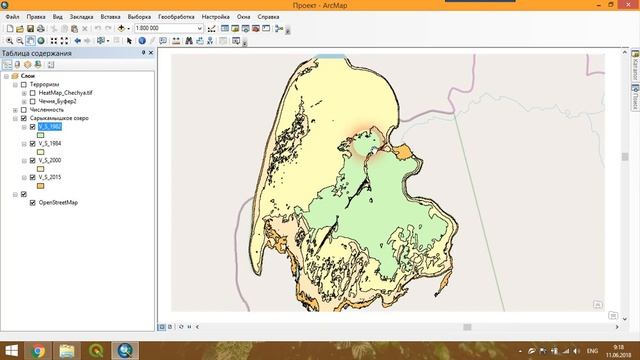Select the HTML Popup tool
The height and width of the screenshot is (360, 640).
click(163, 41)
